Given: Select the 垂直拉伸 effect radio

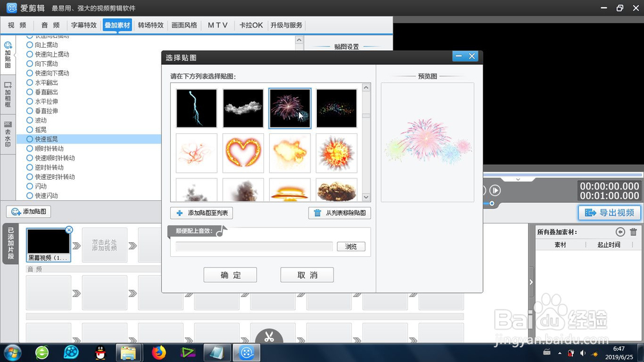Looking at the screenshot, I should (30, 111).
